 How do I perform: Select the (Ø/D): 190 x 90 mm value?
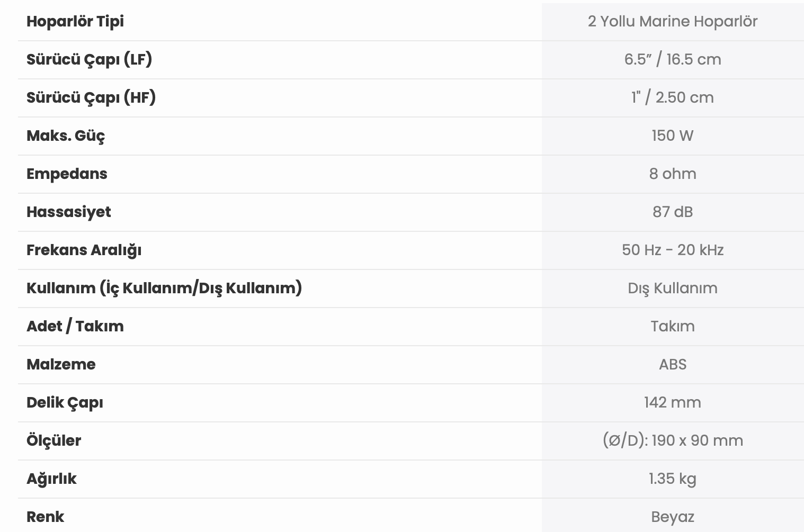coord(673,440)
